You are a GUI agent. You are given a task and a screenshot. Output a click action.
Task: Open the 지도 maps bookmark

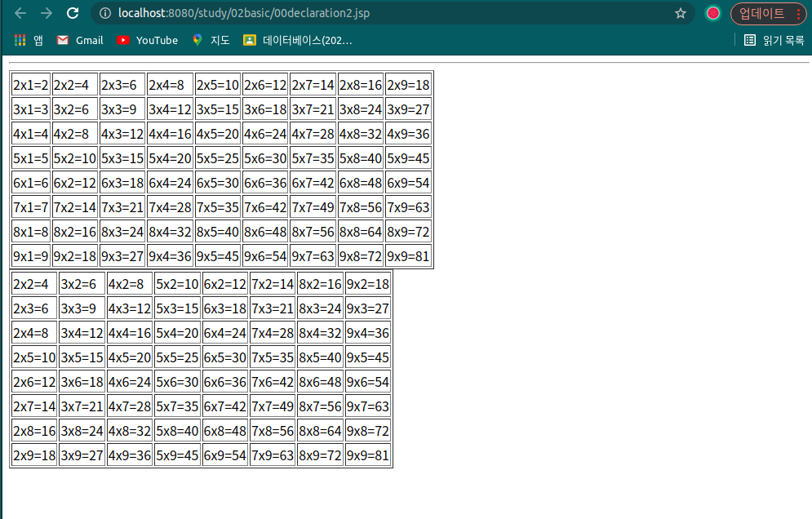[x=211, y=40]
